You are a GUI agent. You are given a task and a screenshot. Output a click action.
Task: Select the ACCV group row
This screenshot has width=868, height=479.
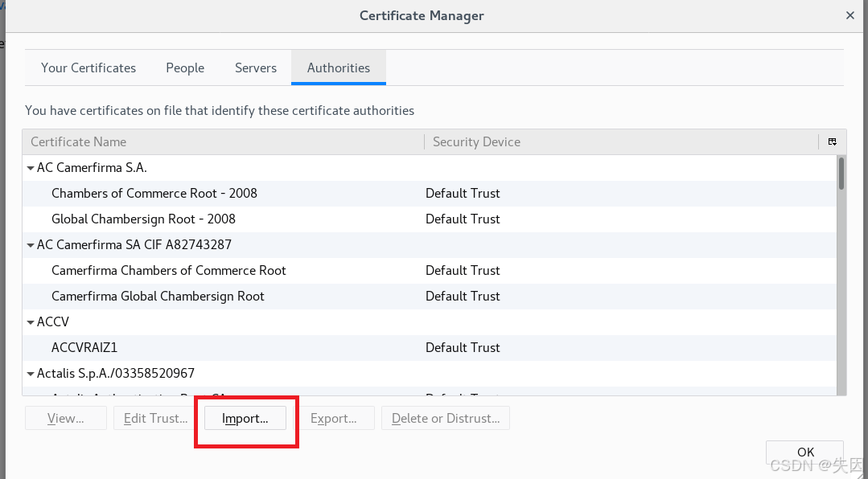(x=430, y=322)
